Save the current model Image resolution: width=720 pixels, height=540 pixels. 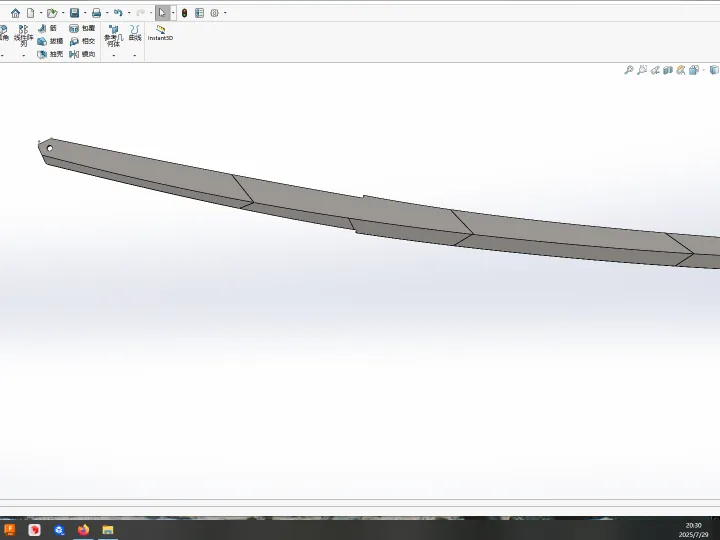coord(74,13)
